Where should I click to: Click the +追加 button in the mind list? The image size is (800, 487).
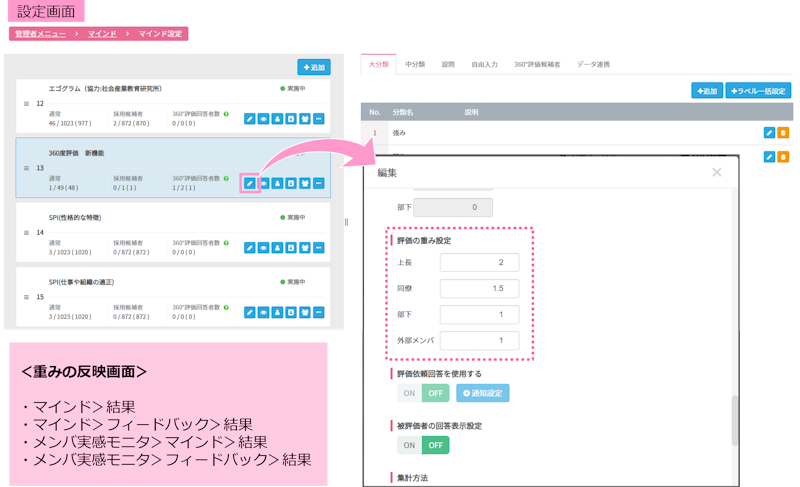tap(314, 67)
